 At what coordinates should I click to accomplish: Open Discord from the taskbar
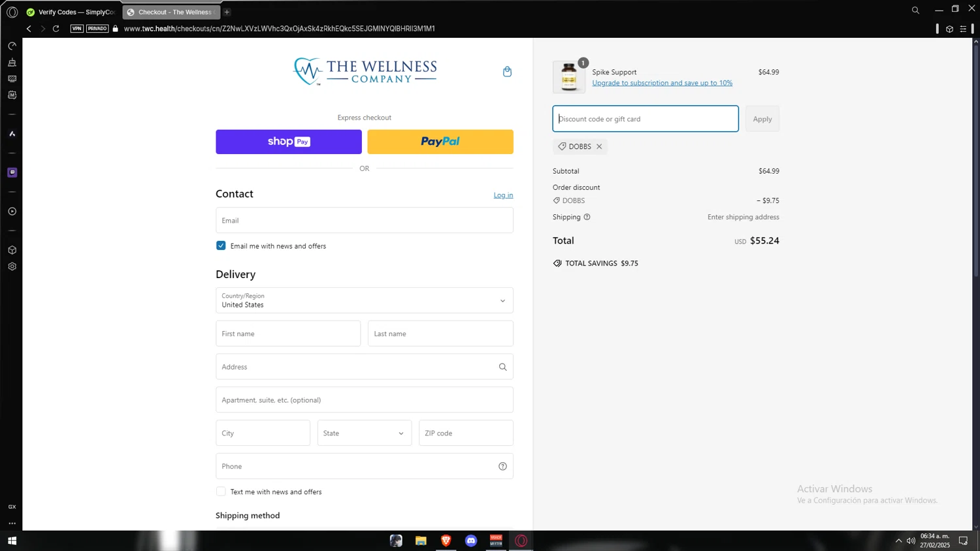(x=471, y=541)
